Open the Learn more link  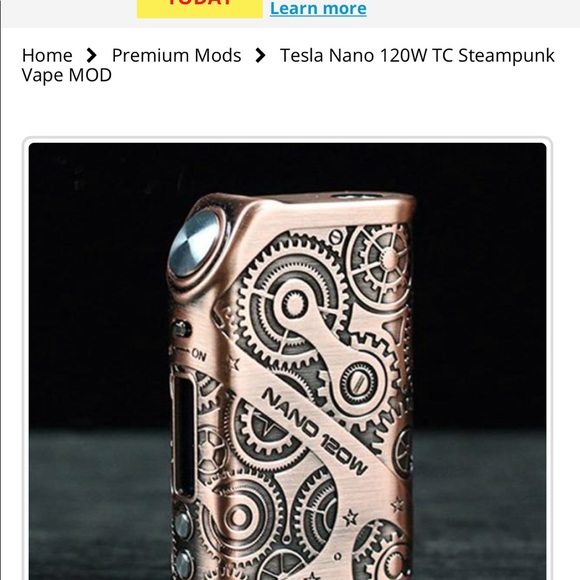(x=318, y=8)
